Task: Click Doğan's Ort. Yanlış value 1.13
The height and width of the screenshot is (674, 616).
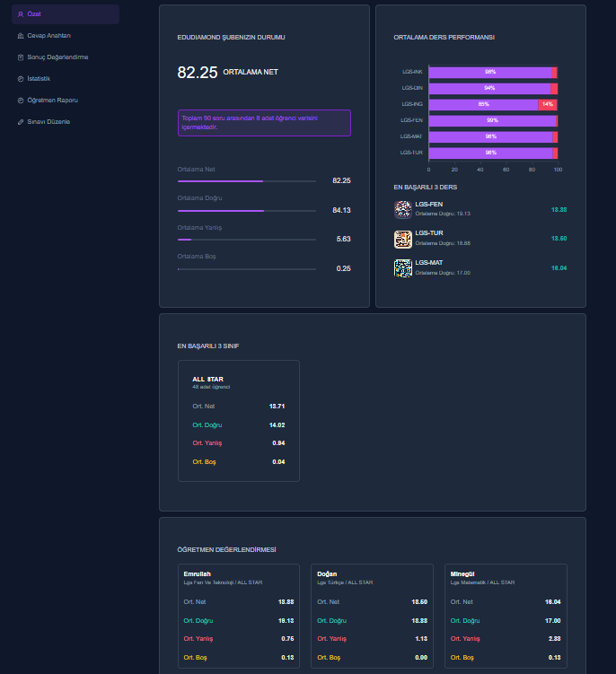Action: click(421, 639)
